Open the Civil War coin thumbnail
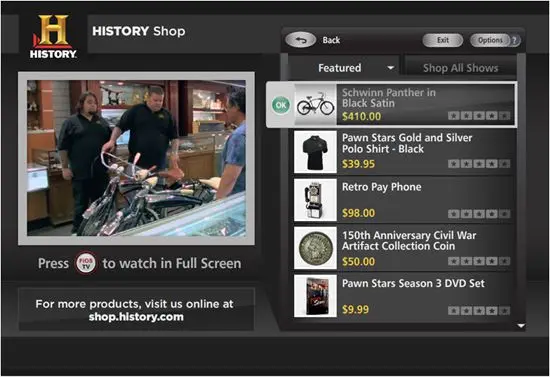The height and width of the screenshot is (377, 550). (315, 248)
